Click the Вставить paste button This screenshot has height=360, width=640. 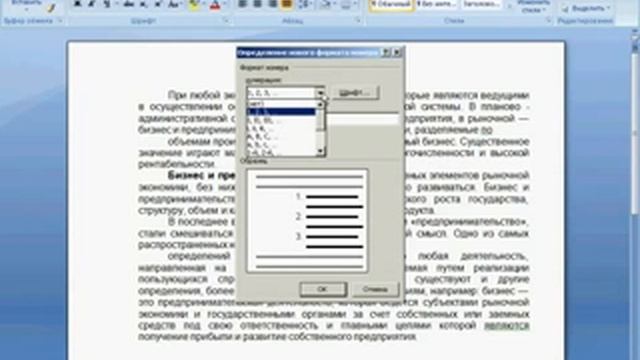(27, 4)
